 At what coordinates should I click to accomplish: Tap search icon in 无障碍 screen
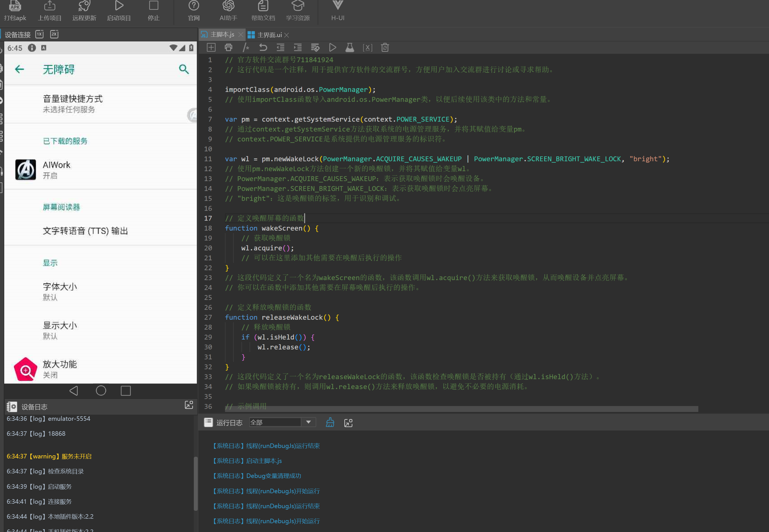[x=184, y=69]
